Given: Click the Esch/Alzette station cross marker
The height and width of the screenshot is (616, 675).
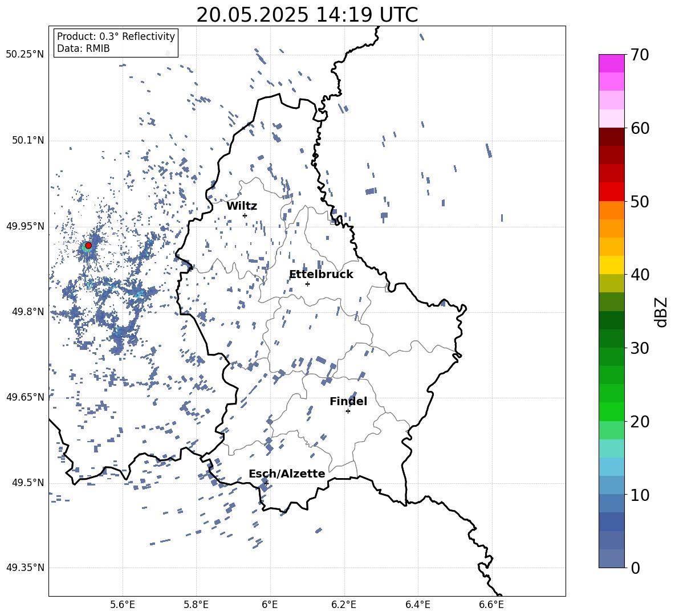Looking at the screenshot, I should coord(266,483).
